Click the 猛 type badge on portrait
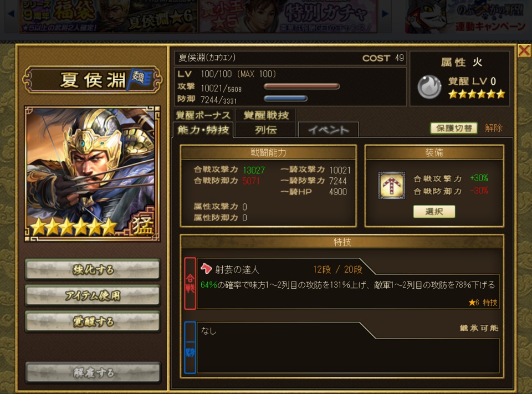Viewport: 532px width, 394px height. tap(142, 224)
